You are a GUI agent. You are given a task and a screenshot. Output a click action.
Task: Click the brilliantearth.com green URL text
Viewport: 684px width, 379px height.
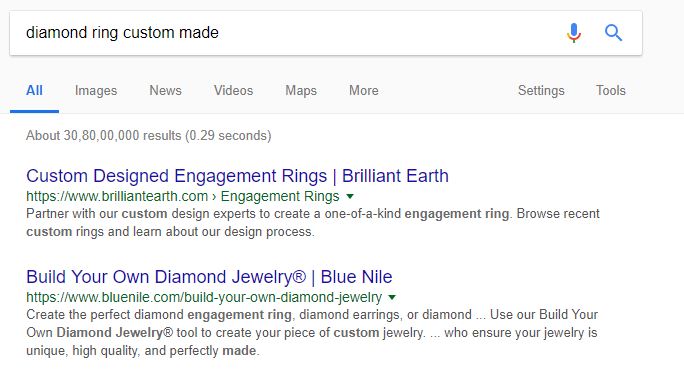[x=117, y=197]
